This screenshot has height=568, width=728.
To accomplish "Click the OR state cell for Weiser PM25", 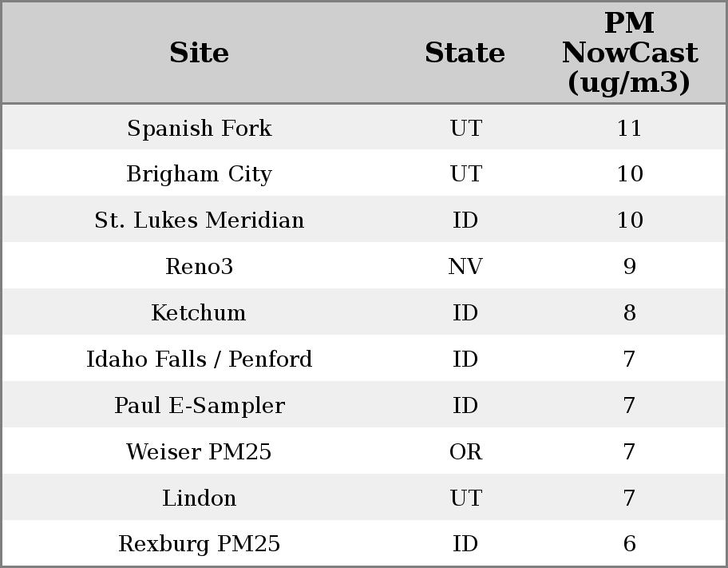I will click(465, 452).
